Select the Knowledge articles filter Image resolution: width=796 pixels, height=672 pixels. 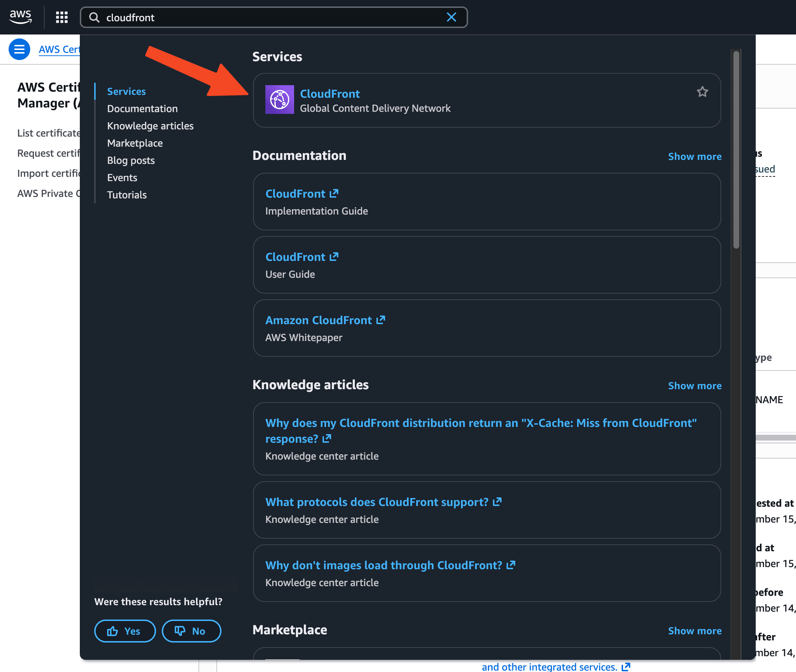(x=150, y=126)
